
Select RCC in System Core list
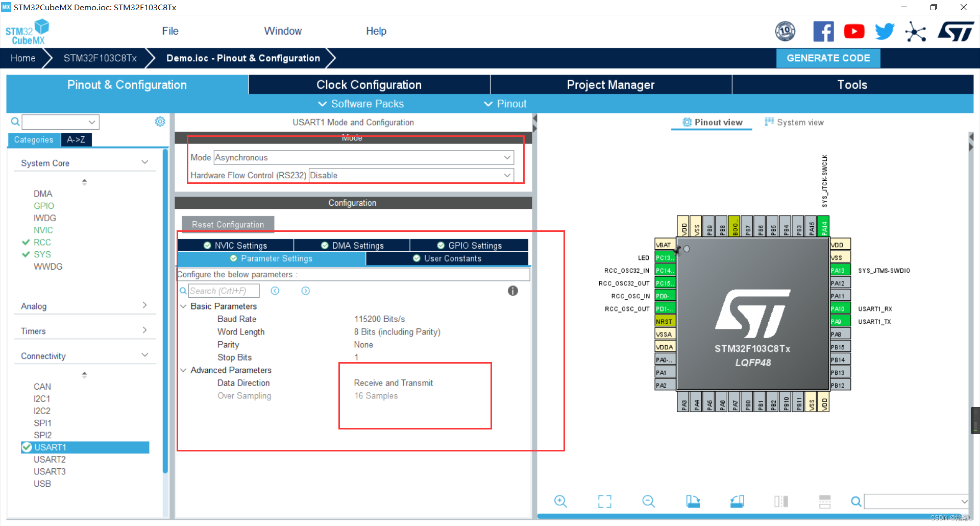click(x=42, y=242)
